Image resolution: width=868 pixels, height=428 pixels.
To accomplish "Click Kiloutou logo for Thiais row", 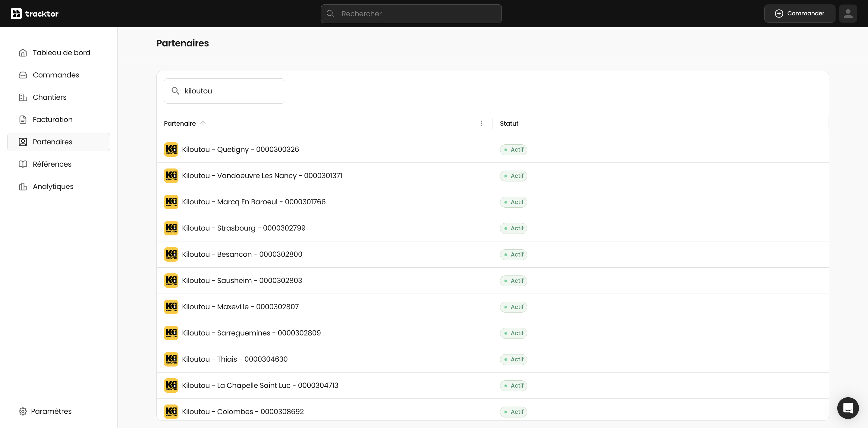I will [x=171, y=359].
